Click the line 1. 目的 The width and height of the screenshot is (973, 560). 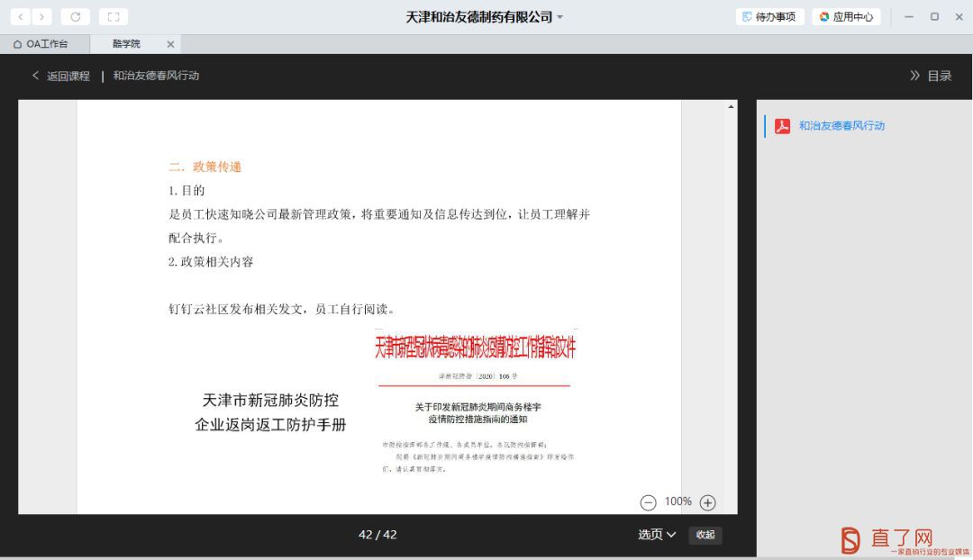[x=186, y=190]
